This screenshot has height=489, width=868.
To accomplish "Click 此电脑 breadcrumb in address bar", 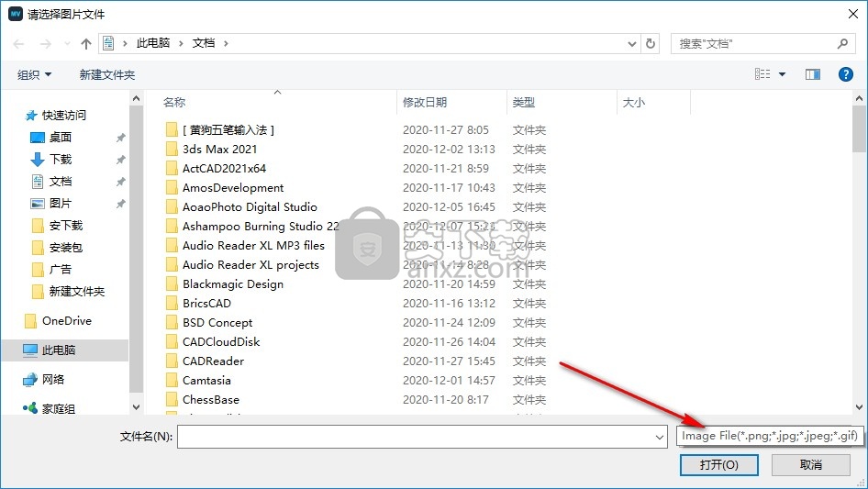I will coord(153,43).
